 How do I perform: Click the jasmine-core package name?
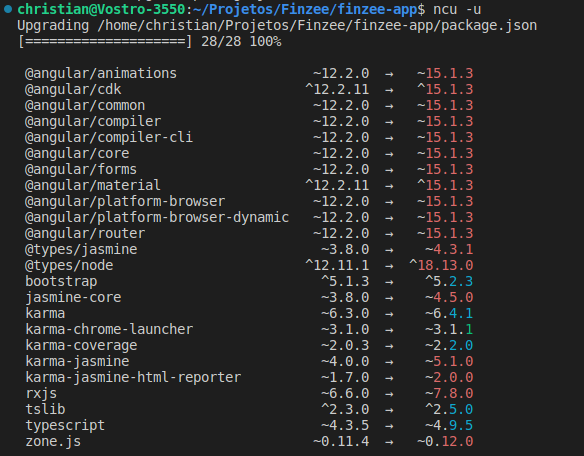point(73,298)
